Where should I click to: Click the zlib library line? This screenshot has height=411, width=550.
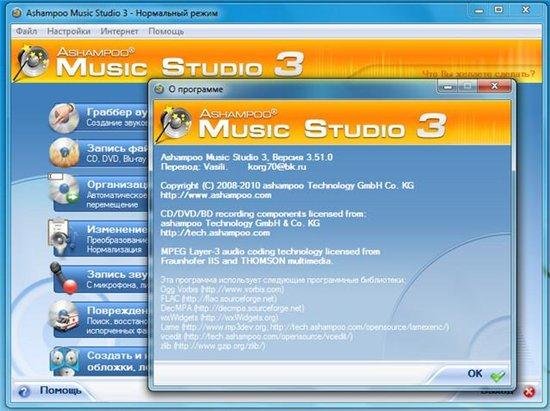[x=213, y=345]
